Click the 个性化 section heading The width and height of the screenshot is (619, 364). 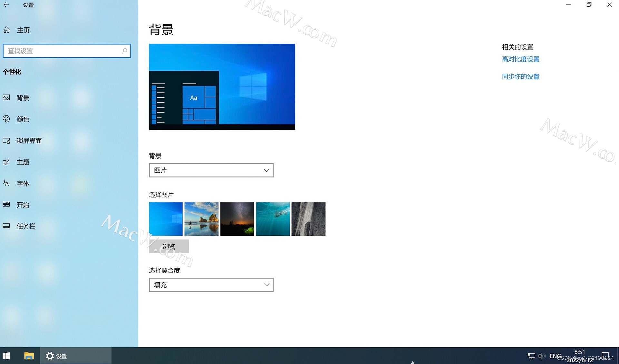[12, 72]
